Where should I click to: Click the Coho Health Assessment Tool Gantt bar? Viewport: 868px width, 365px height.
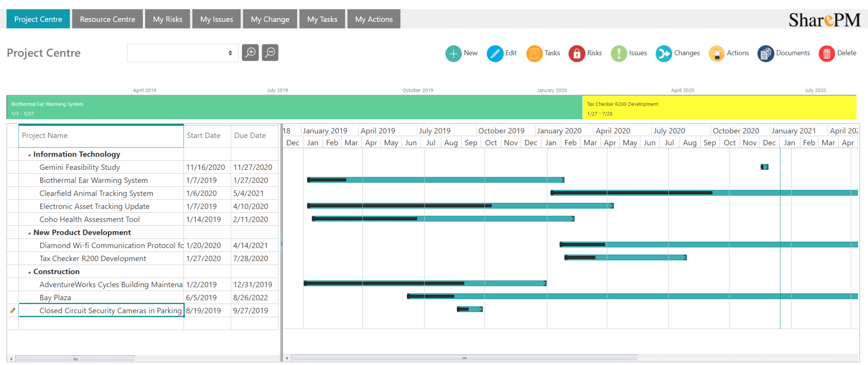443,219
